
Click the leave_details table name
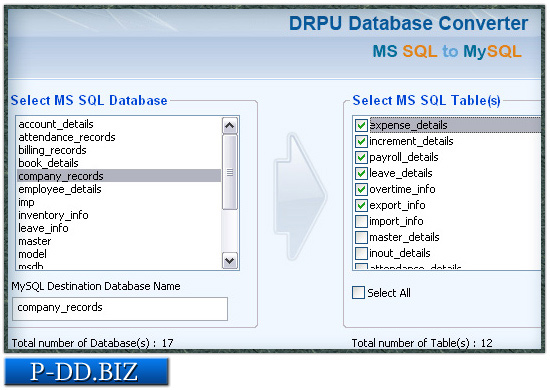coord(401,173)
